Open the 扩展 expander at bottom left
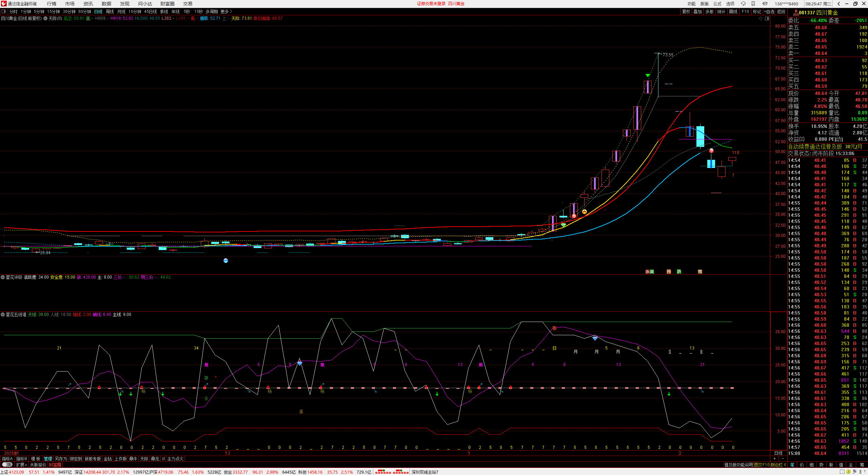The width and height of the screenshot is (868, 475). [21, 465]
